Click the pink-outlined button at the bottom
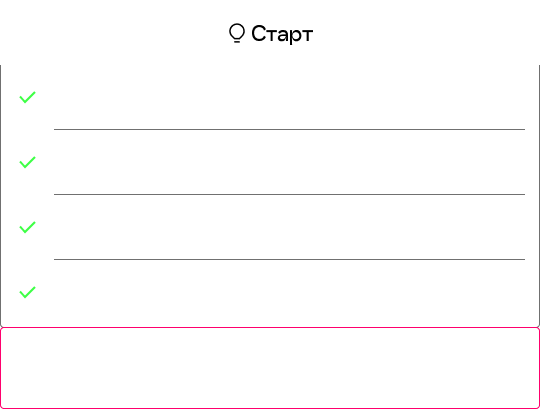This screenshot has height=409, width=540. point(270,368)
